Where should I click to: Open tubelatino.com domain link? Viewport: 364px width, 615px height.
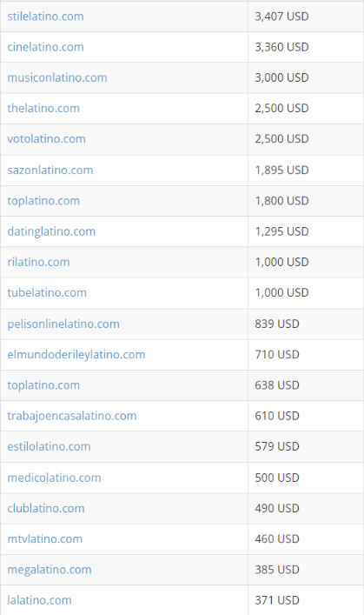[47, 292]
